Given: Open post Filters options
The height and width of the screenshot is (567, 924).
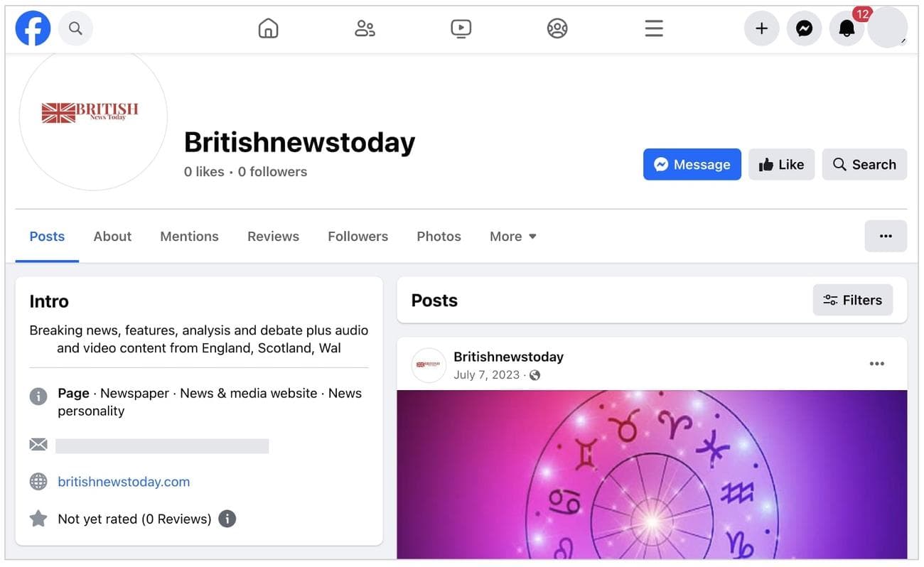Looking at the screenshot, I should 852,300.
